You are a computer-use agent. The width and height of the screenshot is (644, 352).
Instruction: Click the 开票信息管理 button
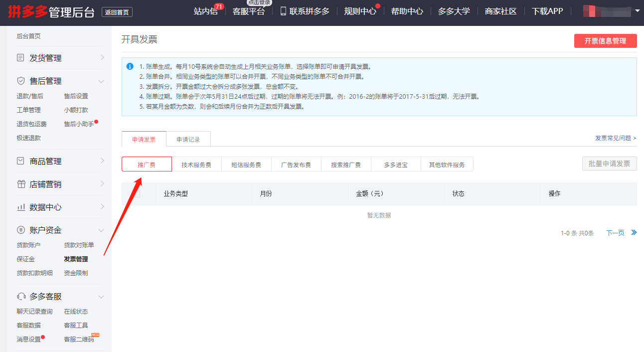click(x=606, y=41)
